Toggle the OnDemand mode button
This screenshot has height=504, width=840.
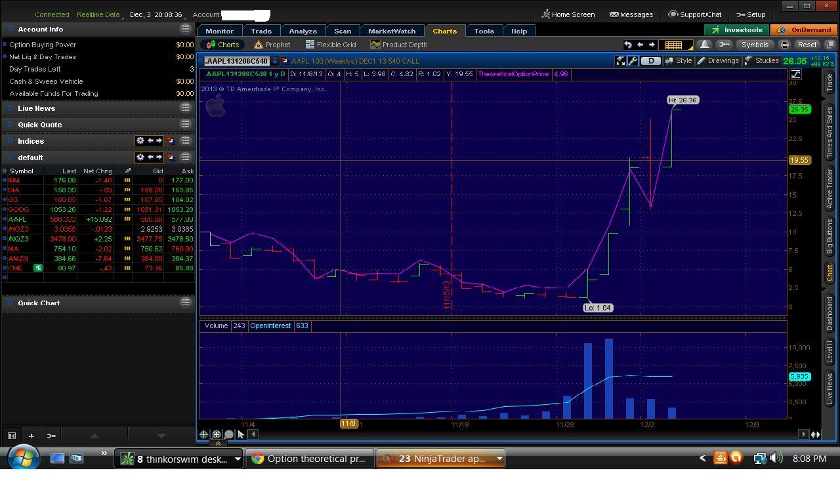click(805, 30)
